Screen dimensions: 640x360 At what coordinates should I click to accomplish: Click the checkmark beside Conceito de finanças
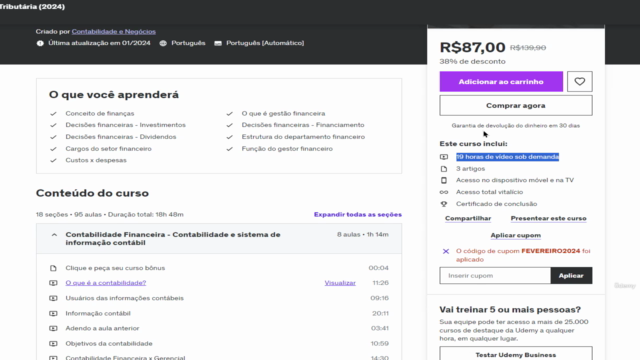click(x=53, y=113)
